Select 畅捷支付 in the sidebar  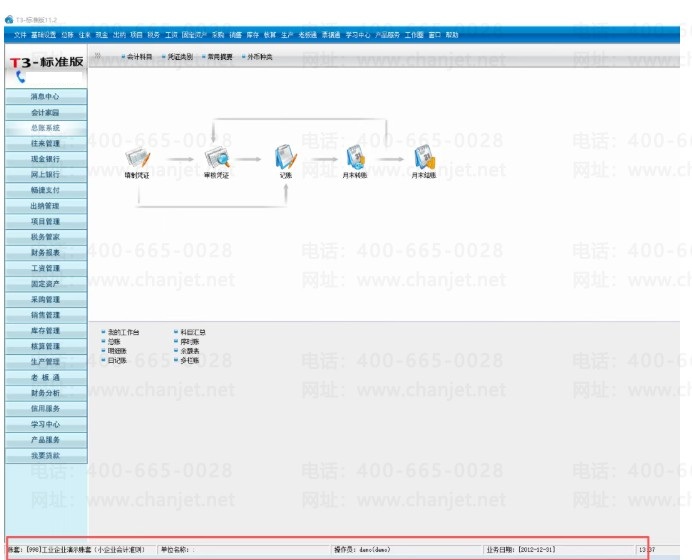click(x=46, y=190)
